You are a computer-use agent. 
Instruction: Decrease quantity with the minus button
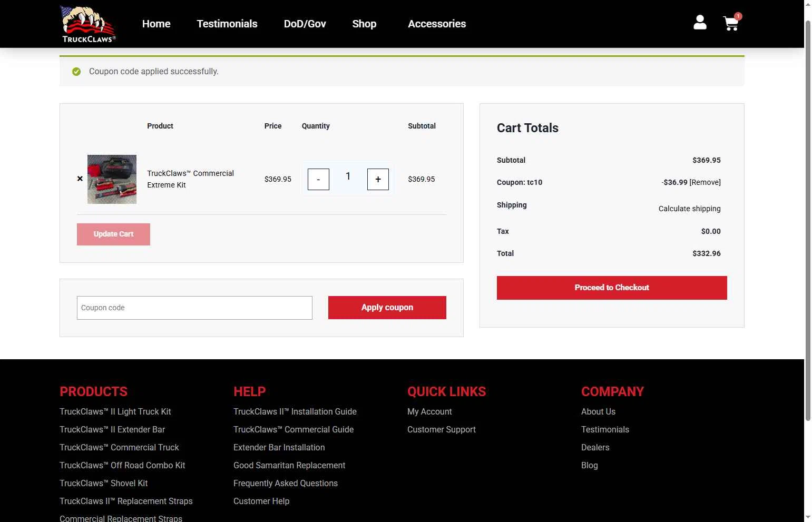[318, 180]
